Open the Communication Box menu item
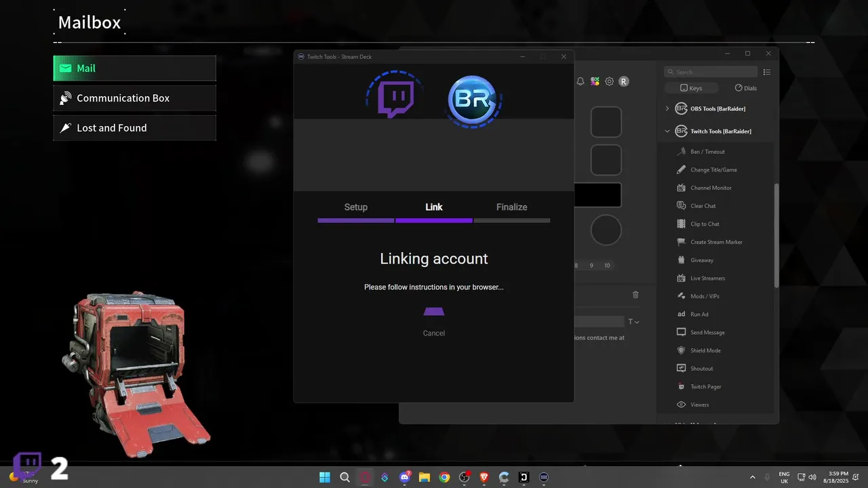The width and height of the screenshot is (868, 488). [135, 98]
